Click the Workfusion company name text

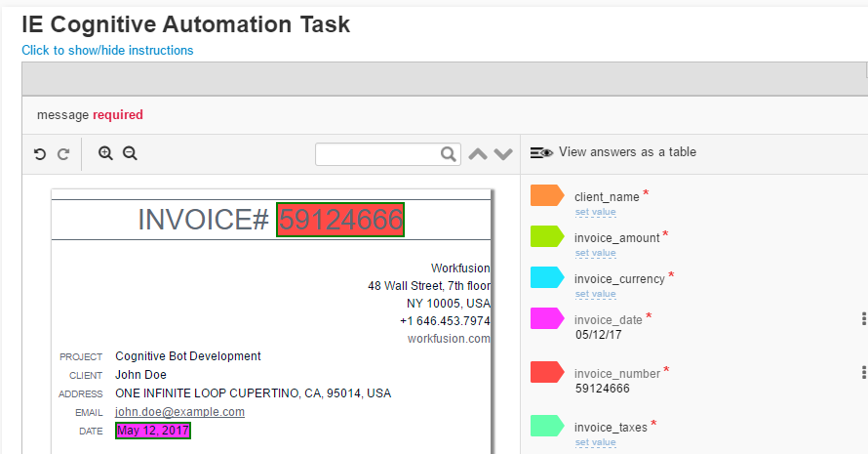460,268
